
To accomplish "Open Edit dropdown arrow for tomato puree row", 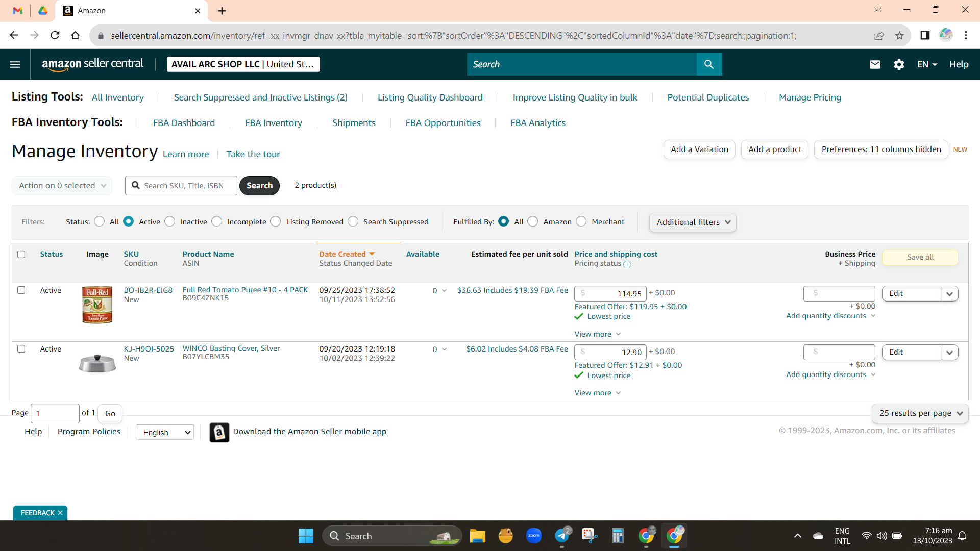I will pos(950,293).
